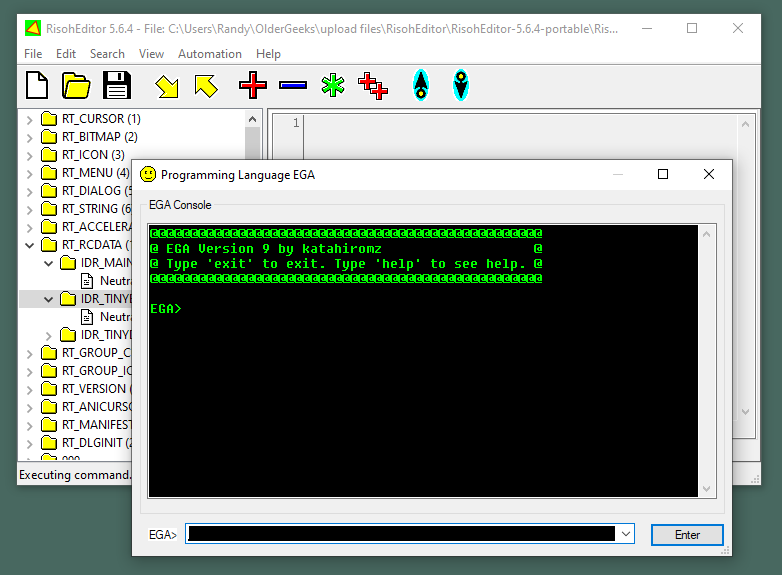
Task: Select the RT_ANICURSOR tree item
Action: (96, 407)
